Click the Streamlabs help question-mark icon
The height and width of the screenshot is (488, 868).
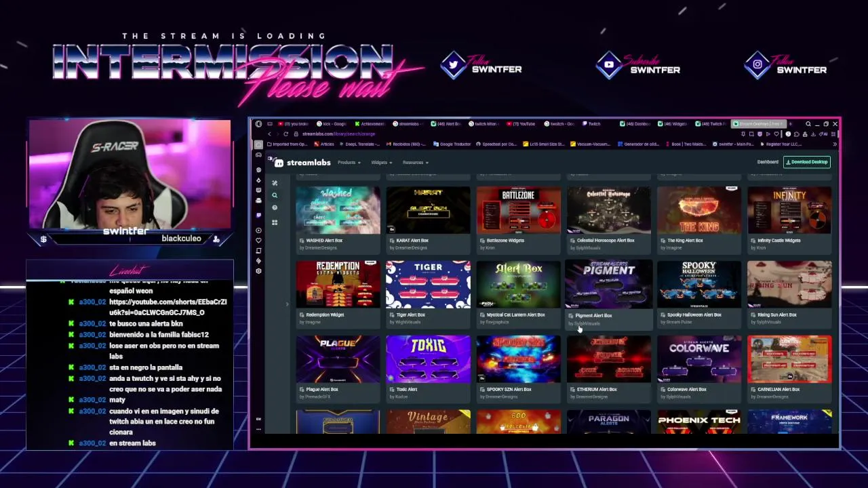[275, 207]
